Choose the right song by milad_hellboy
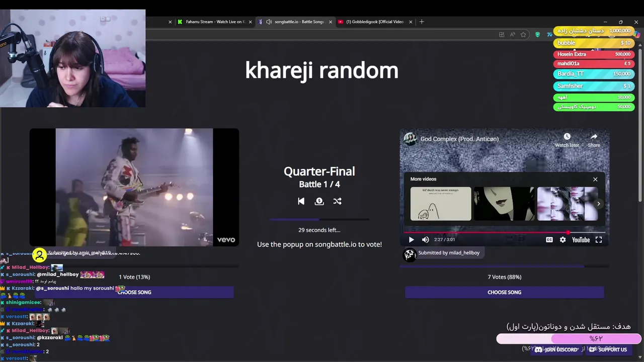Viewport: 644px width, 362px height. pos(504,292)
